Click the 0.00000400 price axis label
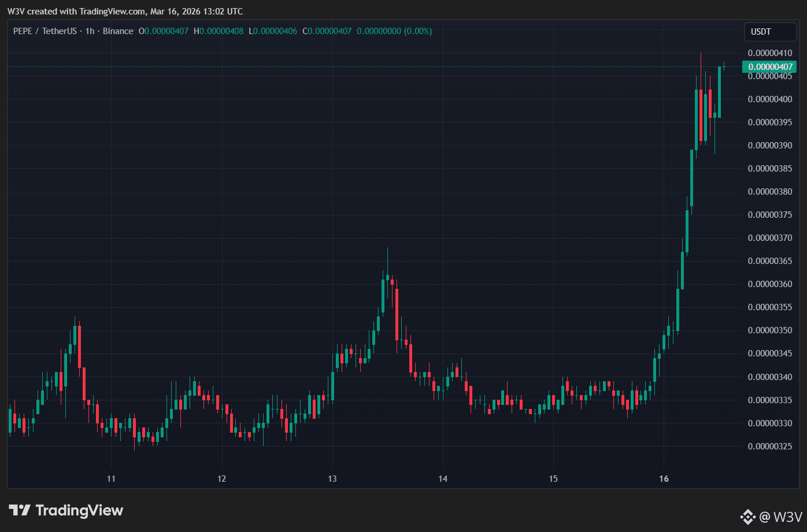 click(770, 99)
